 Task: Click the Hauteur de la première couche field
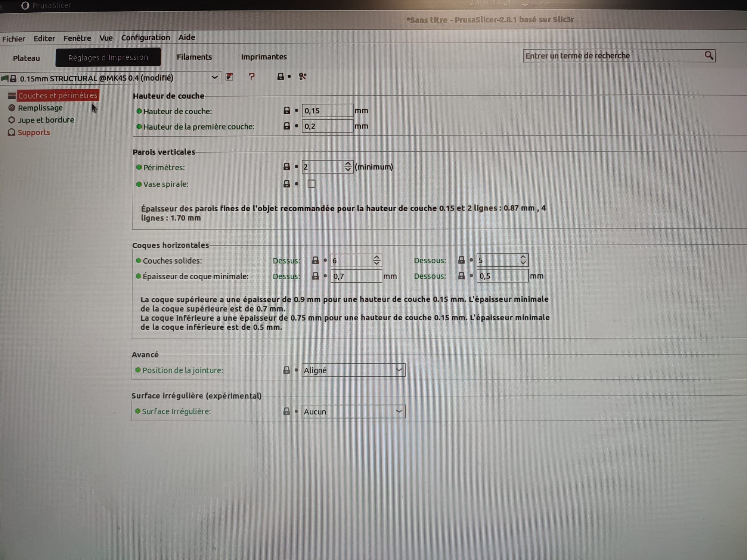327,126
